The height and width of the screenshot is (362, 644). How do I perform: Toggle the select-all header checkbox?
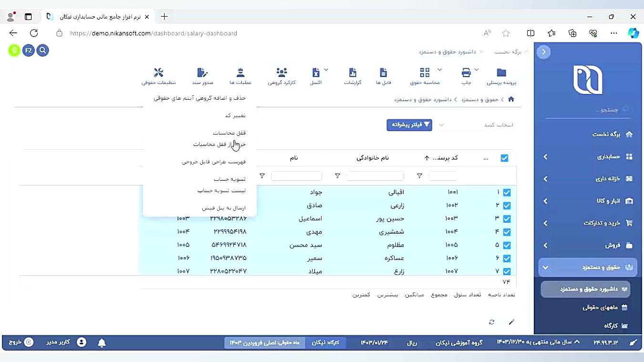[x=505, y=158]
